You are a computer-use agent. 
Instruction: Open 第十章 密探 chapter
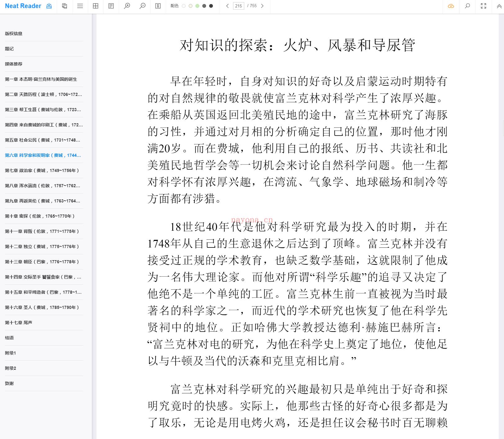coord(44,216)
